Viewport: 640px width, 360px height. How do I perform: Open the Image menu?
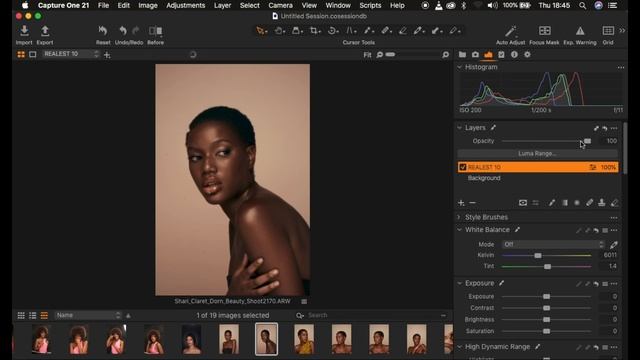[x=148, y=5]
